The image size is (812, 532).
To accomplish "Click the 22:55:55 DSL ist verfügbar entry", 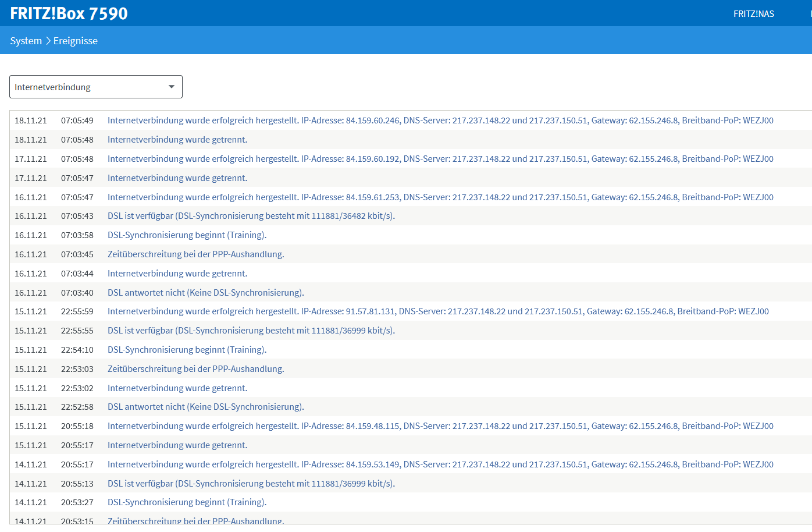I will click(x=251, y=331).
